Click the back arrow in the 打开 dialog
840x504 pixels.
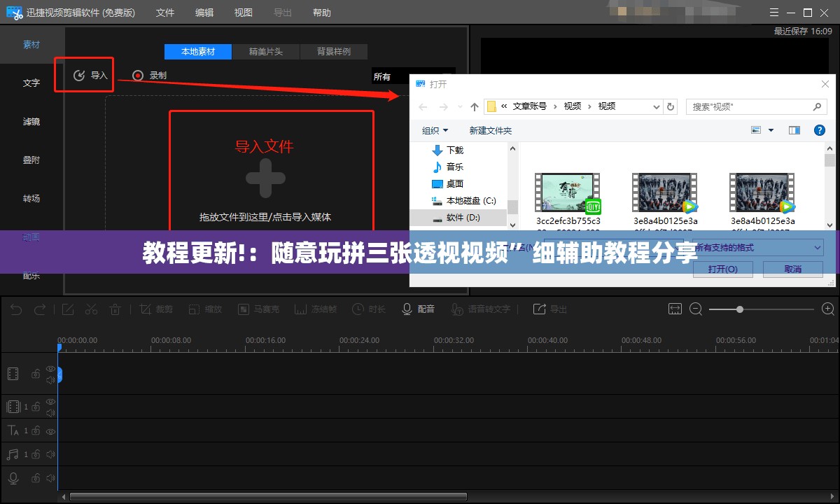(423, 106)
